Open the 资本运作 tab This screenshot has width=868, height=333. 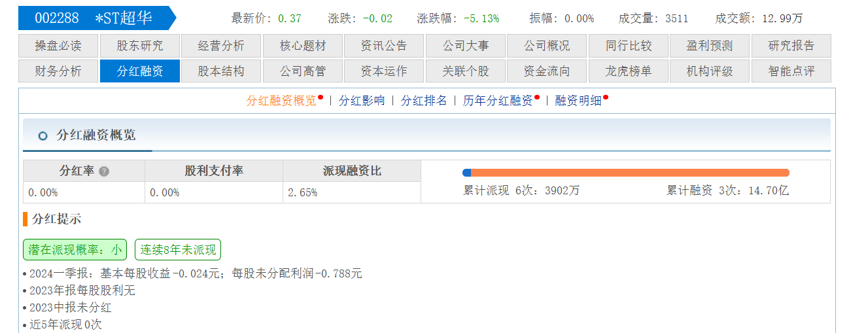coord(384,71)
